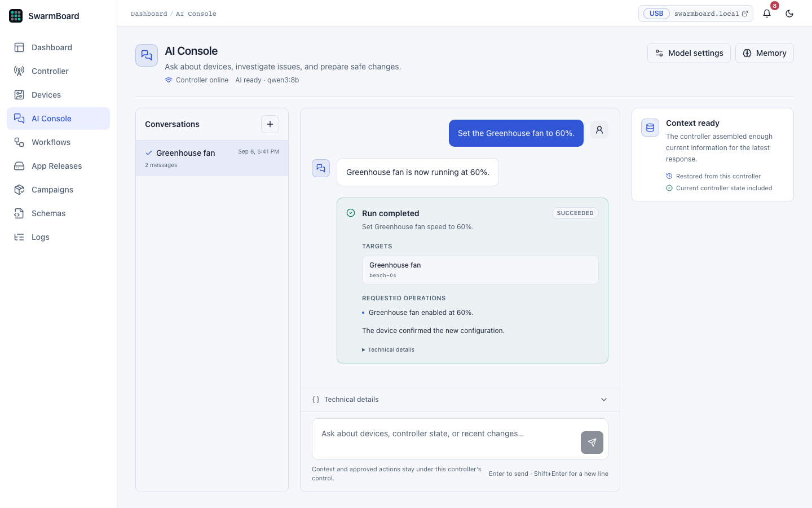The image size is (812, 508).
Task: Select AI Console in the sidebar
Action: click(x=58, y=119)
